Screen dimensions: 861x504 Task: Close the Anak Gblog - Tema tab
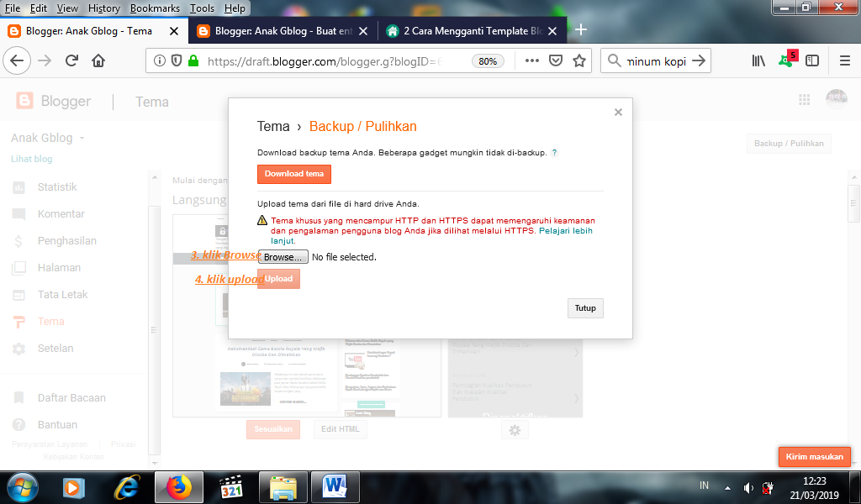pos(174,31)
